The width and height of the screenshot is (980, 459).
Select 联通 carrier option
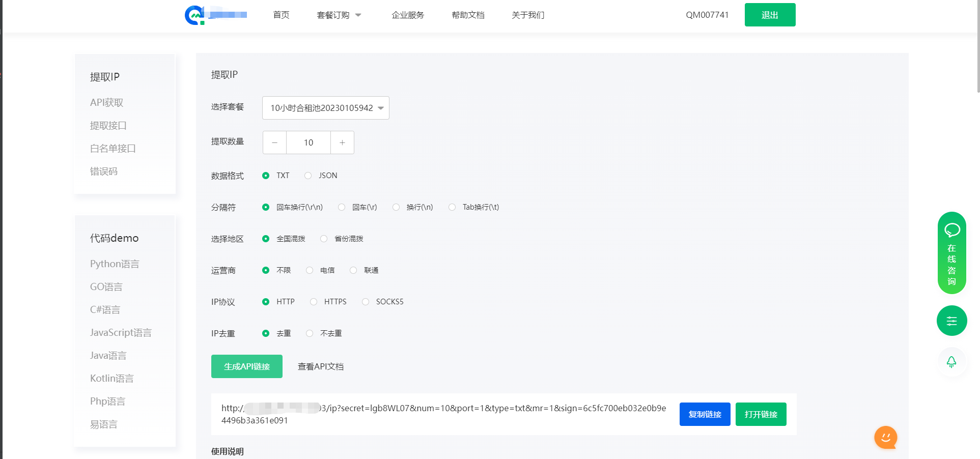[364, 270]
